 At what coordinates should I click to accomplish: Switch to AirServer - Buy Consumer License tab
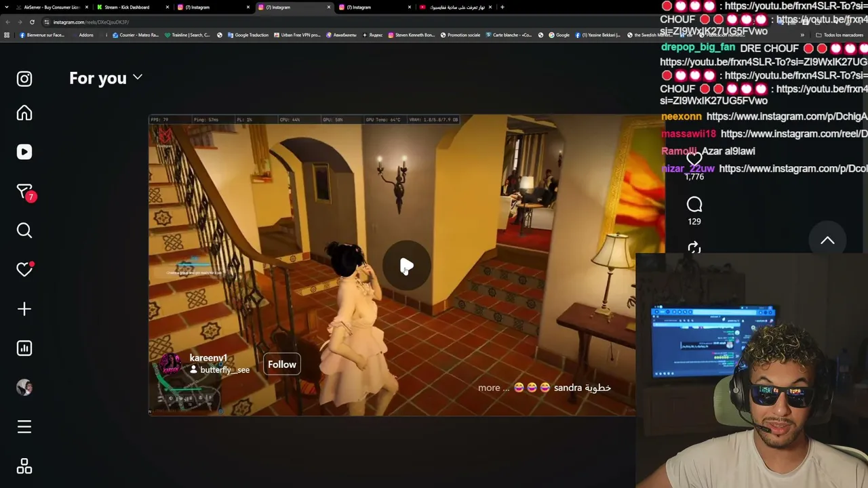coord(52,7)
